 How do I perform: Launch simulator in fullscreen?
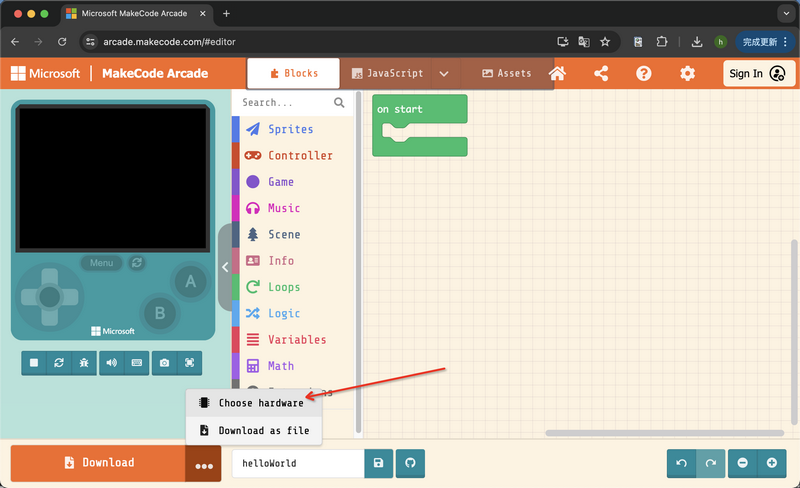point(189,363)
